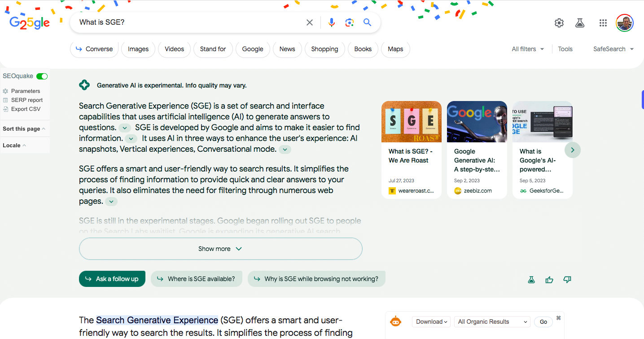Click the Google 25th anniversary logo
The image size is (644, 339).
pyautogui.click(x=30, y=22)
